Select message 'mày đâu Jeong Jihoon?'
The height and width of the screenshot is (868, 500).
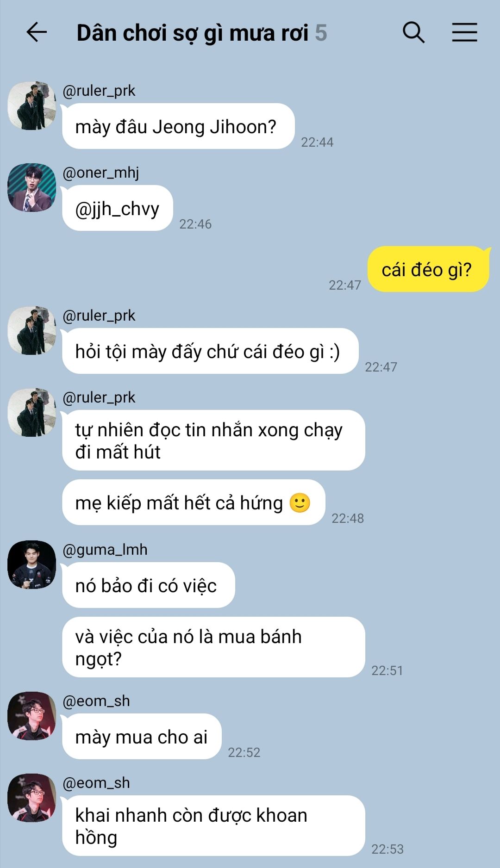tap(178, 126)
